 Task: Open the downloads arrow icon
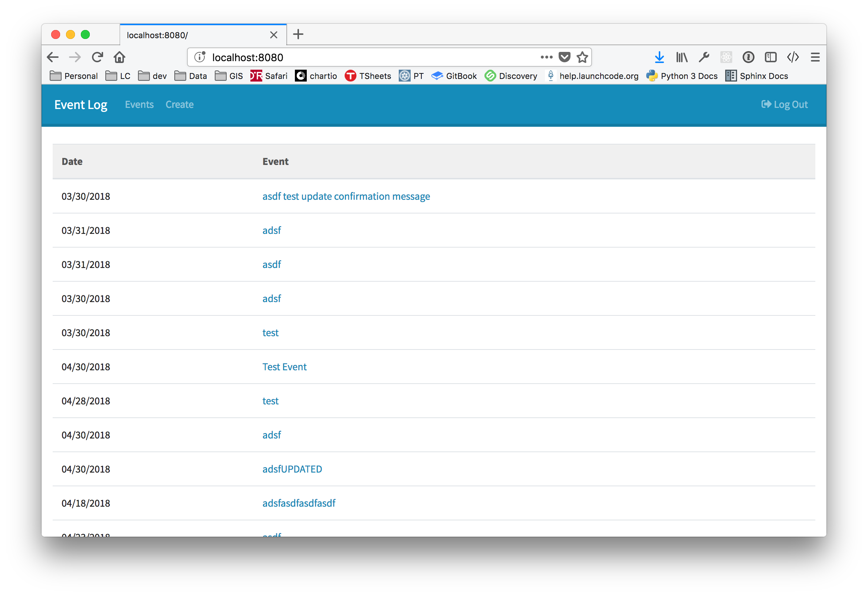[660, 57]
